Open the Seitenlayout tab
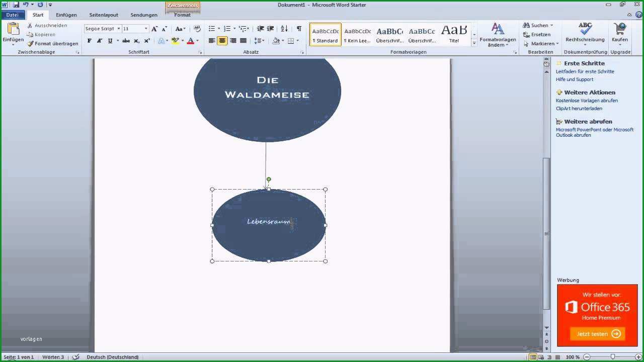Screen dimensions: 644x362 click(104, 15)
